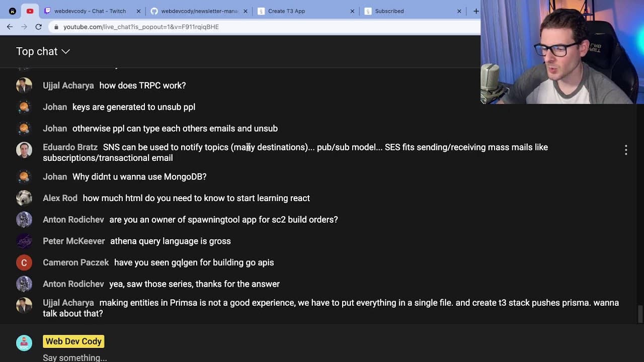Close the Subscribed tab
This screenshot has width=644, height=362.
459,11
